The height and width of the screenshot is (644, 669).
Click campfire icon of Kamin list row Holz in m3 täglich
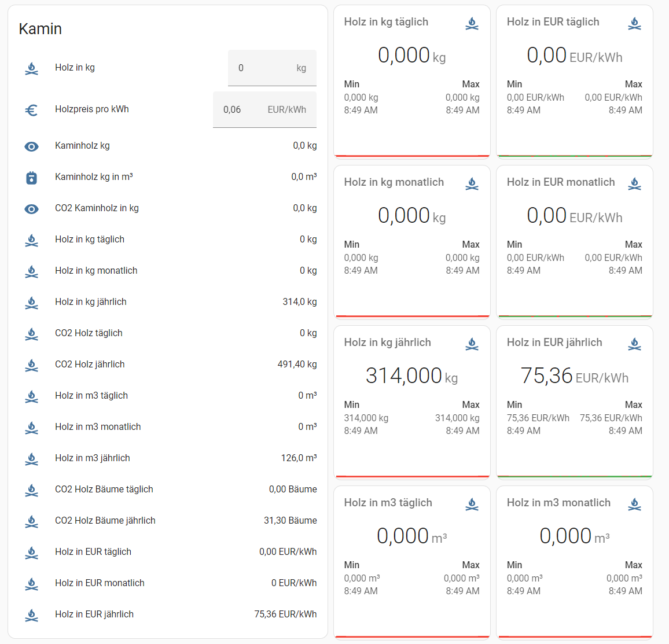(x=32, y=396)
